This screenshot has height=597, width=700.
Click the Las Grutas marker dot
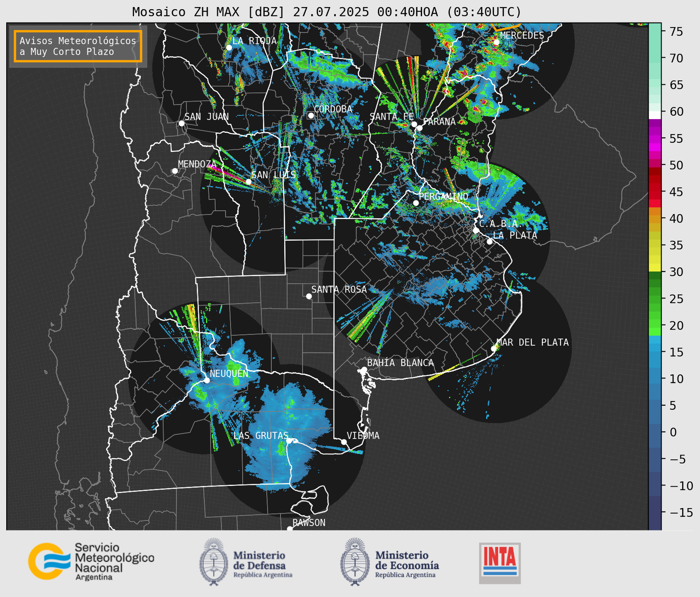(289, 440)
